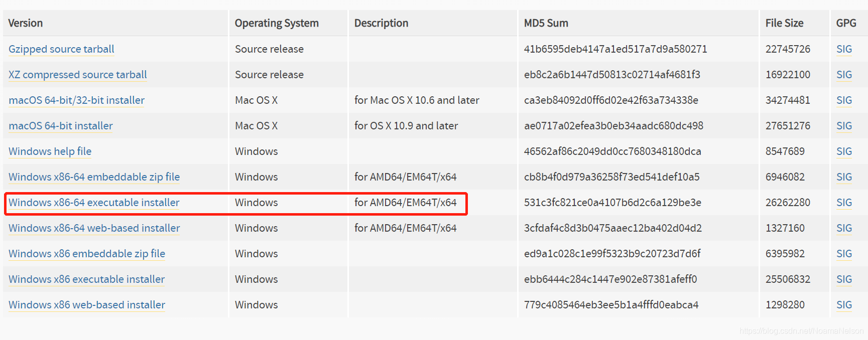868x340 pixels.
Task: Open SIG link for x86-64 web-based installer
Action: pos(844,228)
